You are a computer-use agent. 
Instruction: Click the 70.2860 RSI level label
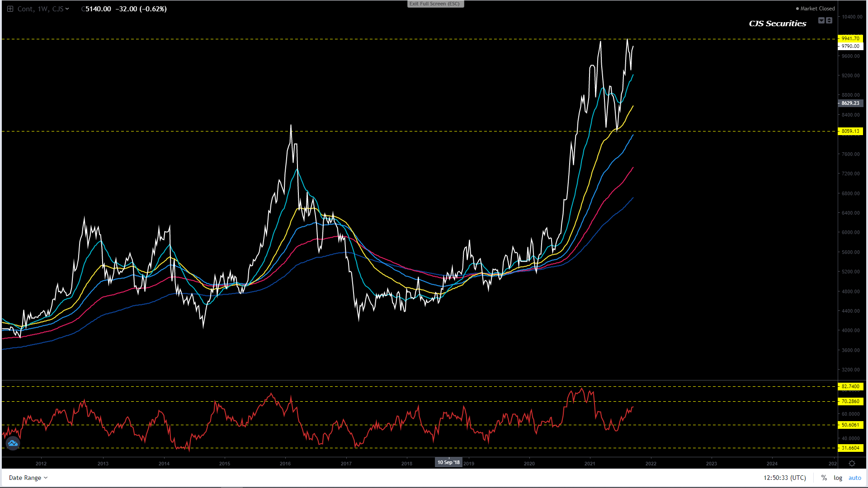(850, 401)
